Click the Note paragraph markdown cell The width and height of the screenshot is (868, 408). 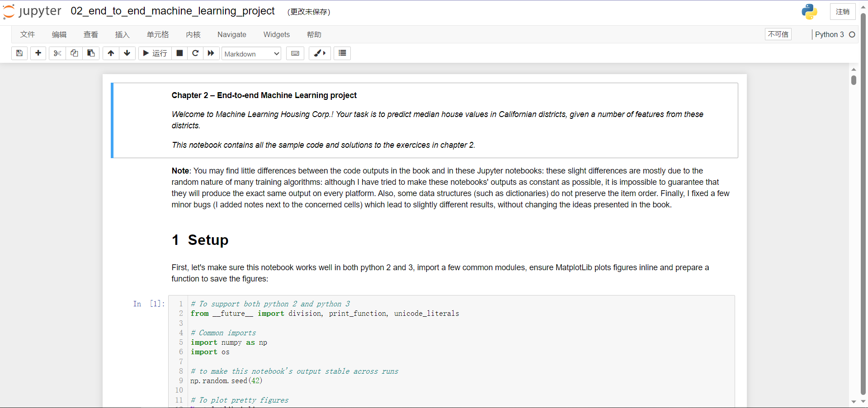click(x=451, y=188)
